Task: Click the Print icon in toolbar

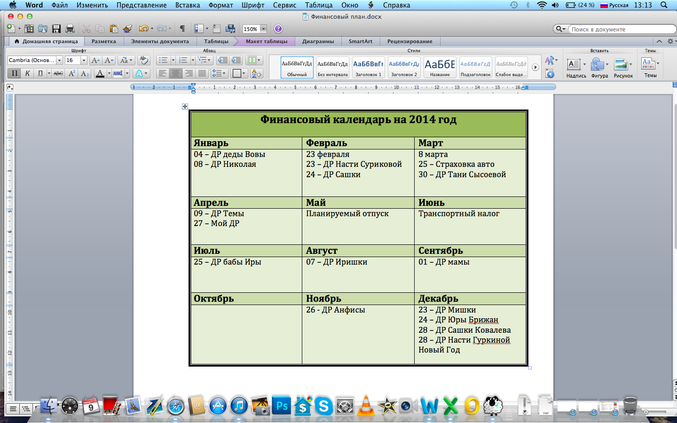Action: coord(70,29)
